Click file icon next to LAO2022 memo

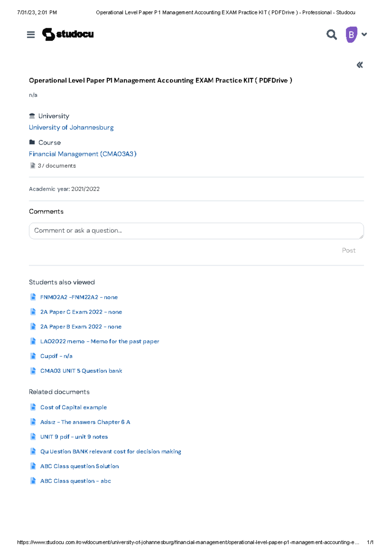click(33, 341)
